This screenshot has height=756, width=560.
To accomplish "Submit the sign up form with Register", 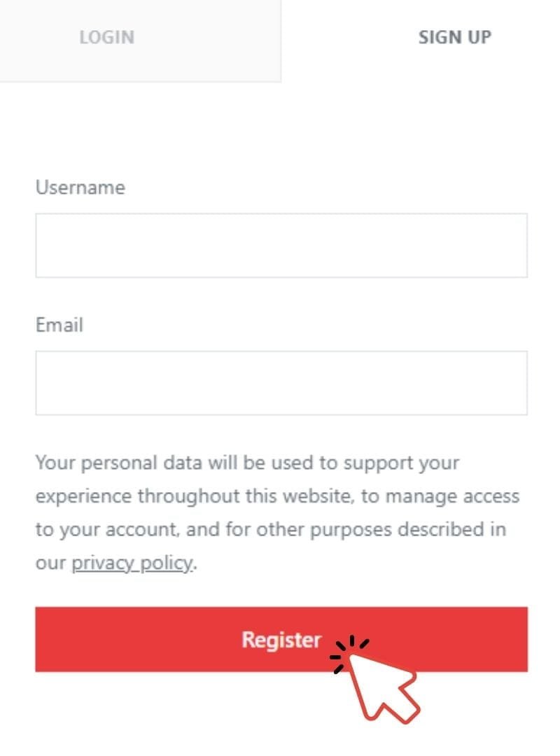I will (281, 639).
